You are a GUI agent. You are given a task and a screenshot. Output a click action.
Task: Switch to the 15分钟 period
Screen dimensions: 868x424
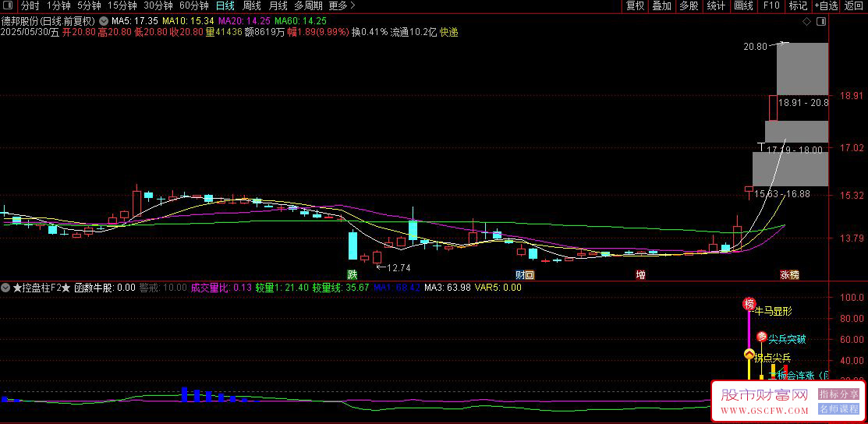pyautogui.click(x=122, y=6)
